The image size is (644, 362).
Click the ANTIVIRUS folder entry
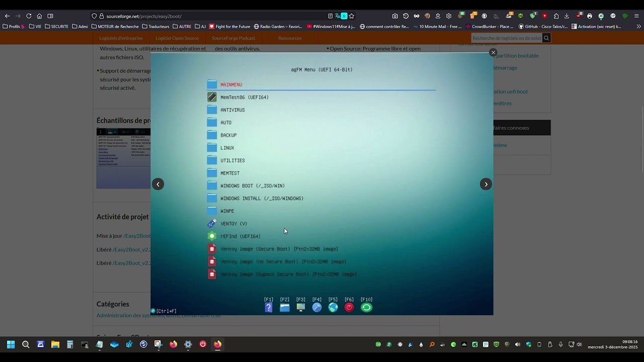[x=232, y=110]
